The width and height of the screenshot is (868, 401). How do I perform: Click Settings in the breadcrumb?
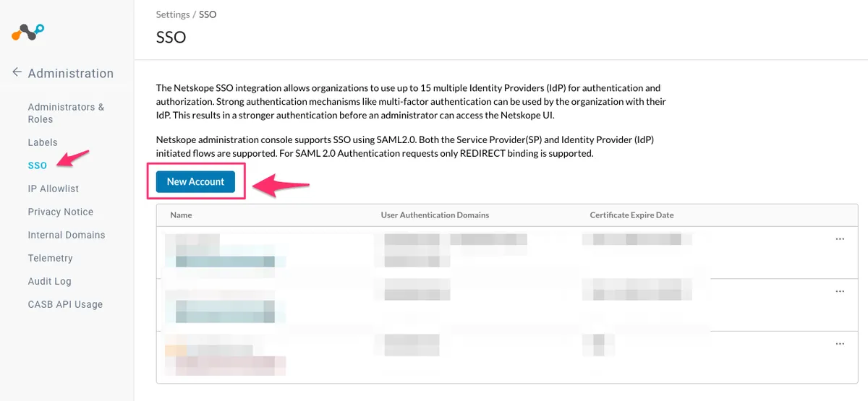(x=173, y=14)
